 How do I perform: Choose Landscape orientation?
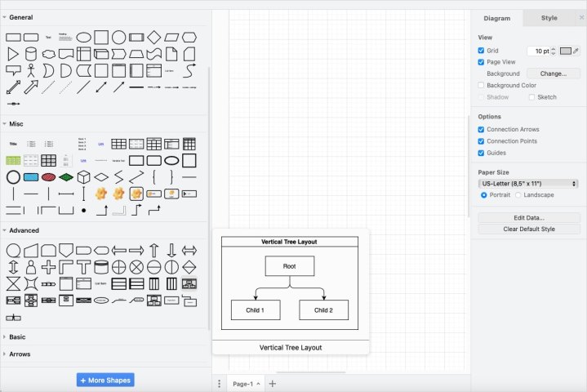519,195
